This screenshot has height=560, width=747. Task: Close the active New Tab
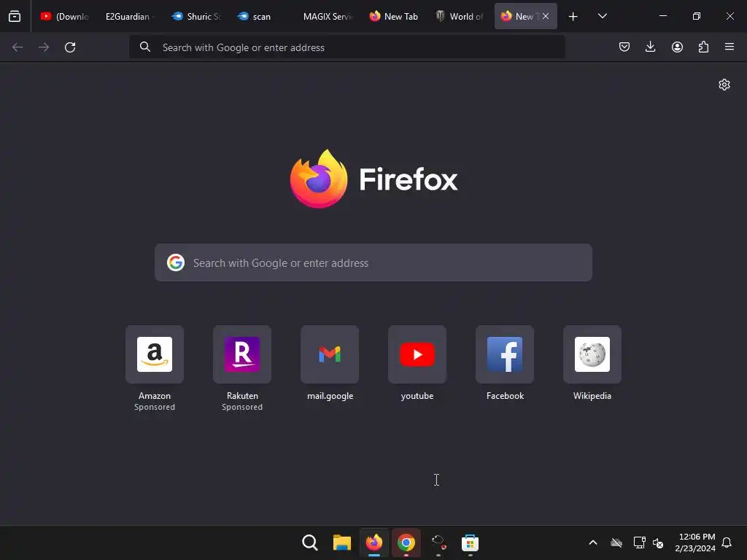click(x=546, y=16)
